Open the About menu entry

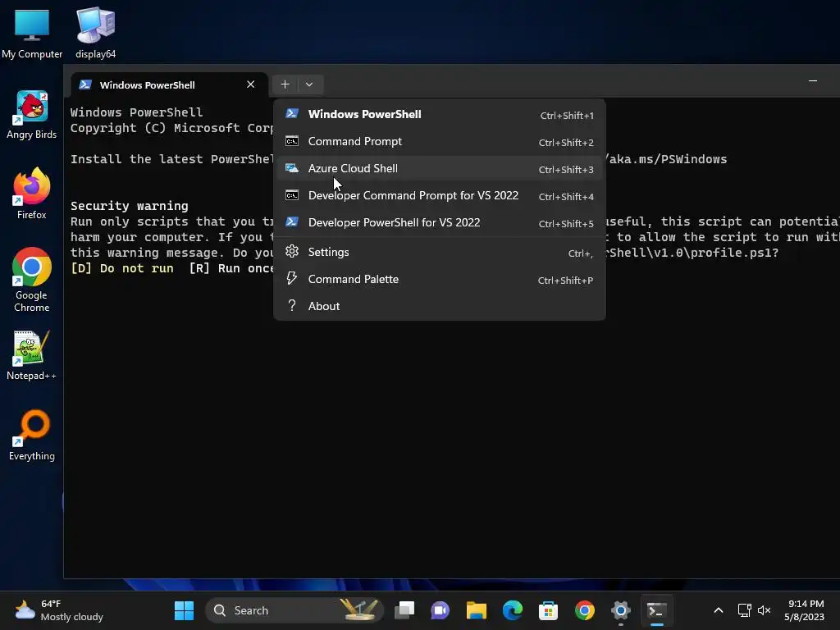click(440, 307)
